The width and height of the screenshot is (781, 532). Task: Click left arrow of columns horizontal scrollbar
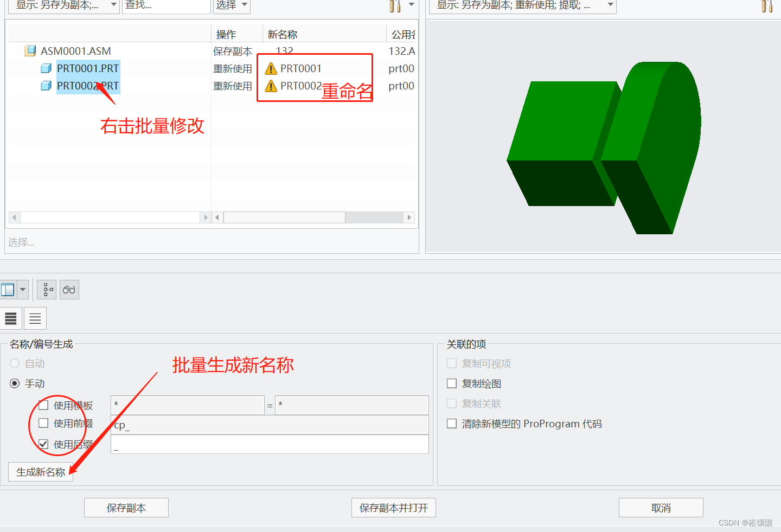(217, 217)
